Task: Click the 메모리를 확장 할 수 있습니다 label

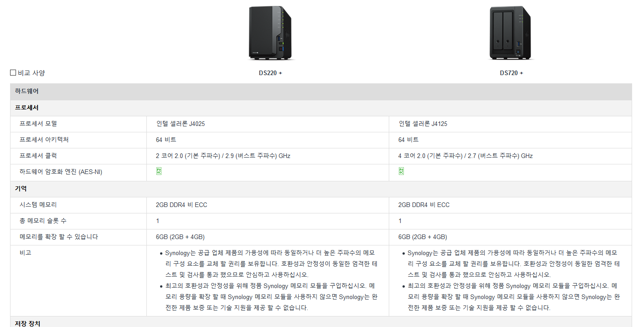Action: (x=59, y=237)
